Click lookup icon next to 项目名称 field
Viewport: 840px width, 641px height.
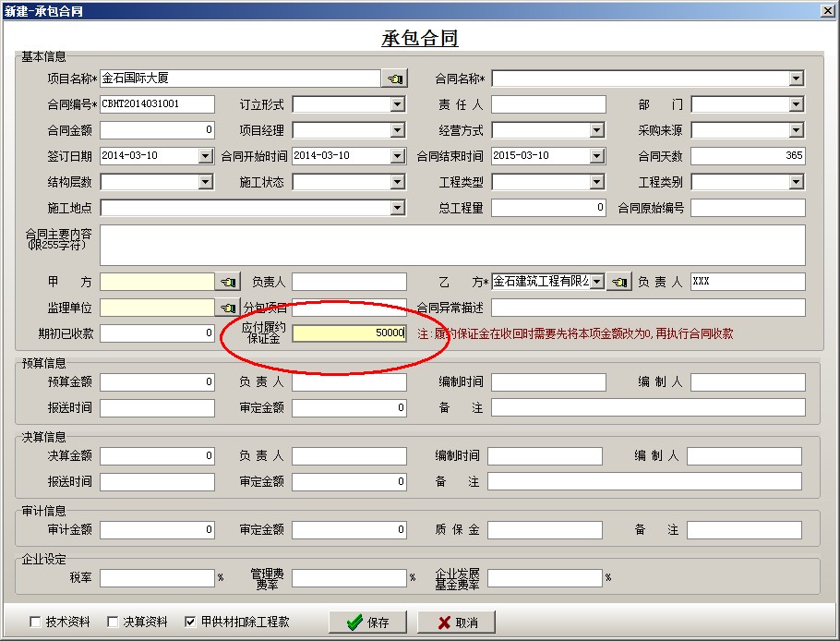tap(395, 79)
